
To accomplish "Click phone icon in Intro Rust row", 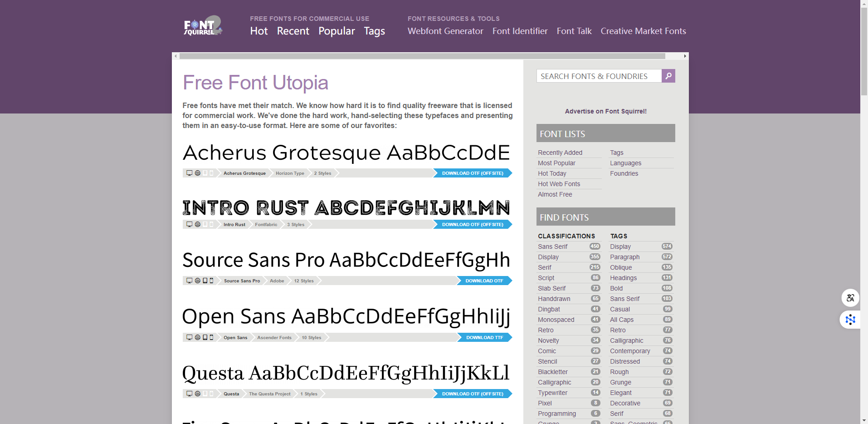I will (211, 224).
